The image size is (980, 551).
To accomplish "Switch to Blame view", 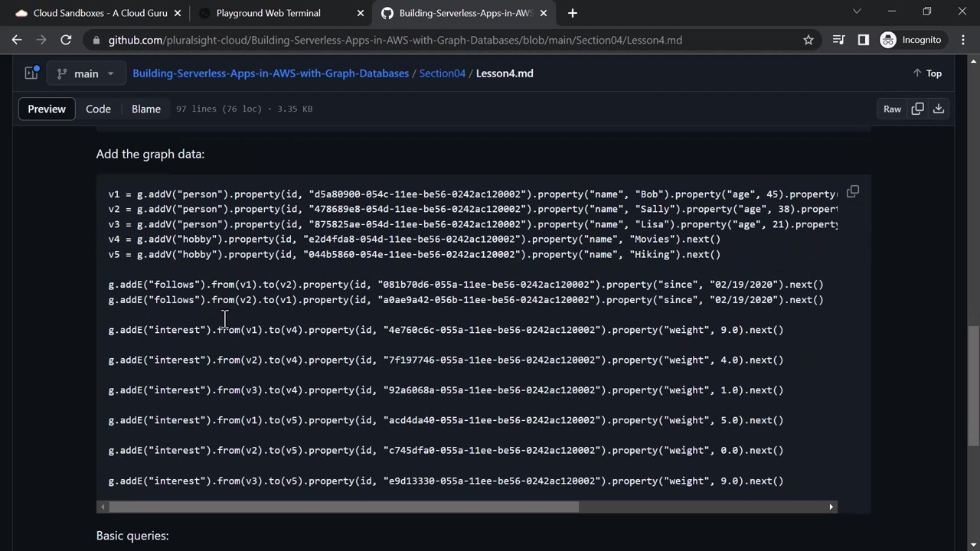I will tap(145, 109).
